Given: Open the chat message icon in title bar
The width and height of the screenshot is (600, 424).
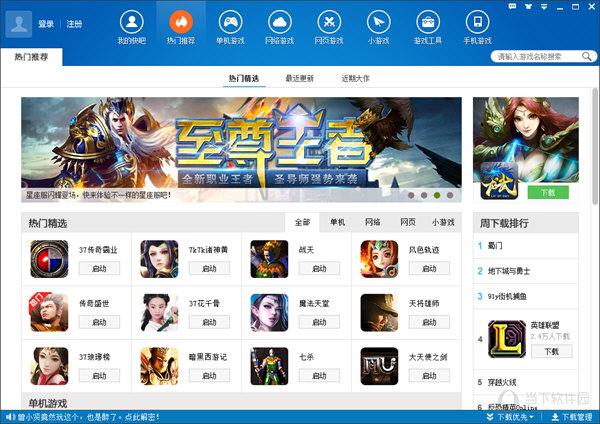Looking at the screenshot, I should tap(512, 6).
